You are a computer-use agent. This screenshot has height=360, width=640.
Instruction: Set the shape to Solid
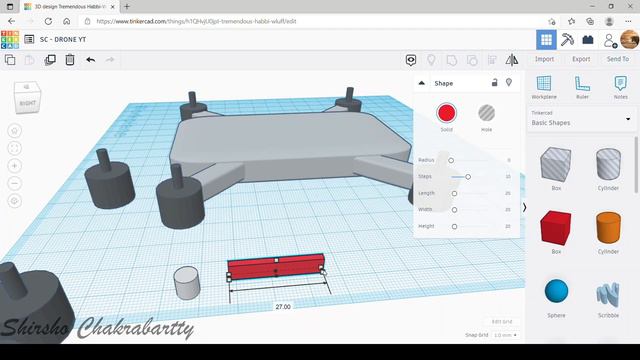tap(446, 113)
